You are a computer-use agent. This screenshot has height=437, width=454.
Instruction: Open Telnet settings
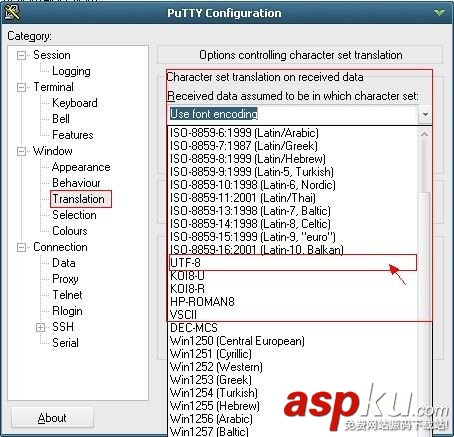tap(67, 295)
